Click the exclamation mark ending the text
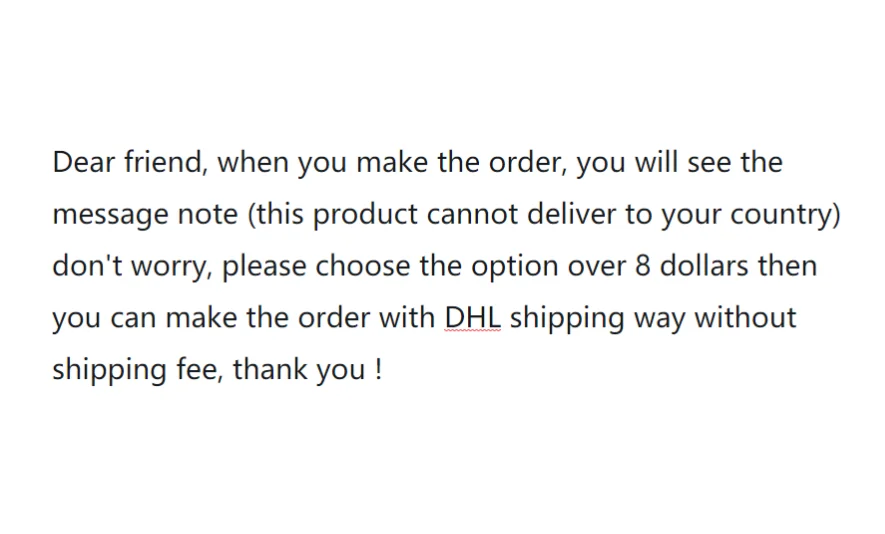The height and width of the screenshot is (534, 885). (377, 370)
